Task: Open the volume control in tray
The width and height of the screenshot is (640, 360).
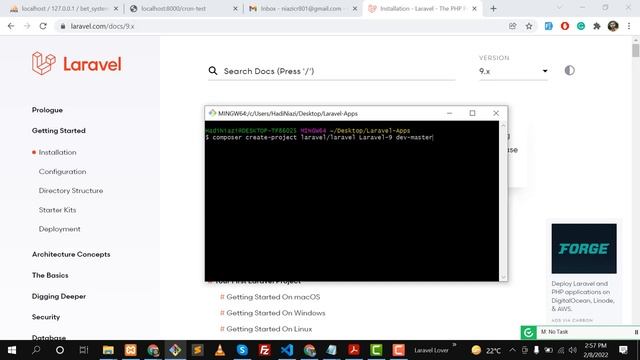Action: point(573,350)
